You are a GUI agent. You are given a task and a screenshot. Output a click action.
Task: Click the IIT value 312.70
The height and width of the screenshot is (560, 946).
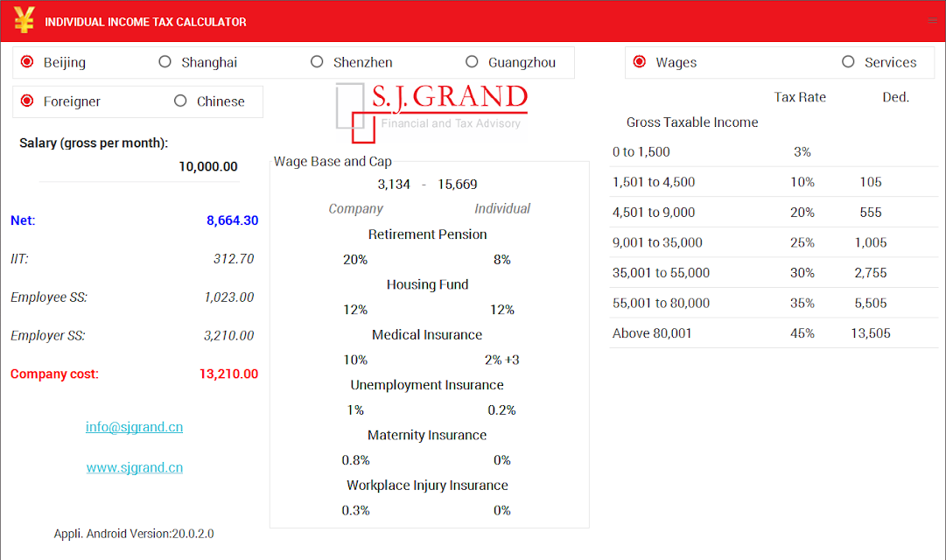234,259
